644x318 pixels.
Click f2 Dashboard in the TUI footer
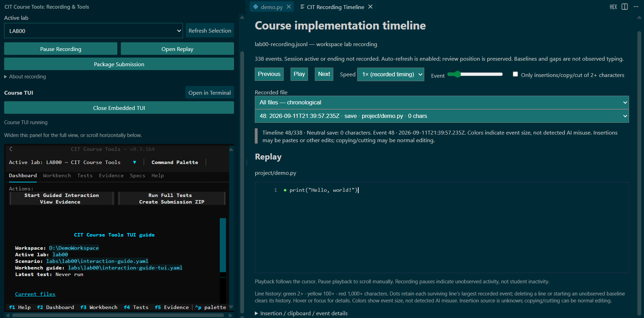pyautogui.click(x=56, y=307)
